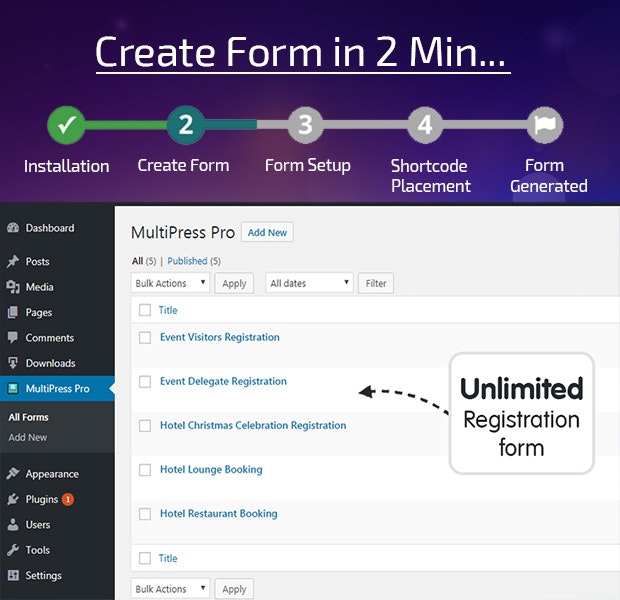
Task: Click the step 3 Form Setup circle
Action: tap(305, 125)
